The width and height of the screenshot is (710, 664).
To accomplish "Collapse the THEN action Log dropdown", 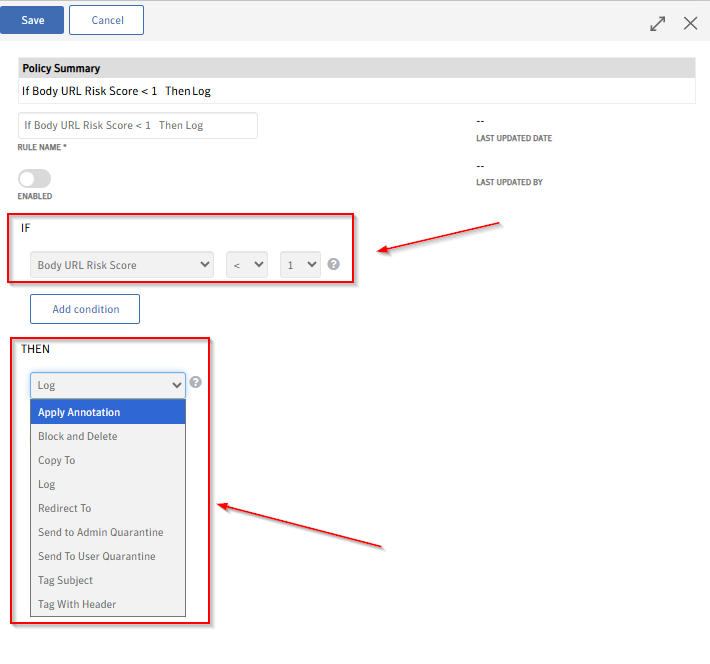I will tap(108, 385).
